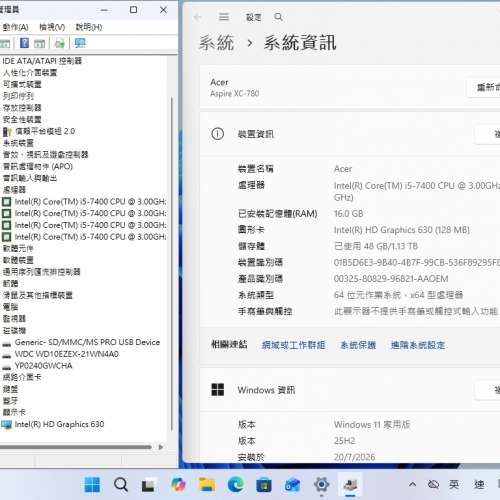Select Generic- SD/MMC/MS PRO USB Device
This screenshot has height=500, width=500.
click(x=87, y=342)
